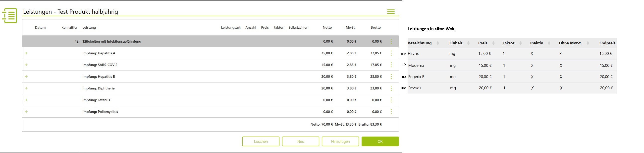Expand the Impfung: Hepatitis B row

tap(26, 76)
